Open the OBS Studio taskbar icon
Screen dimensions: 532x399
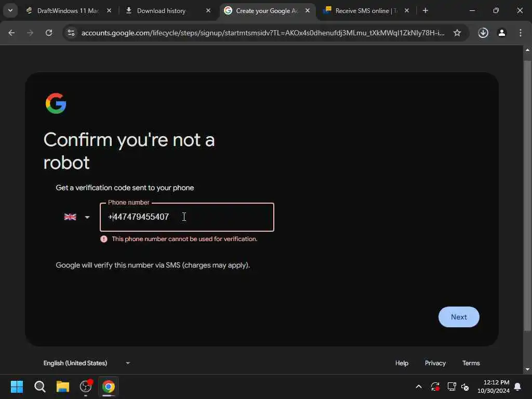[86, 387]
